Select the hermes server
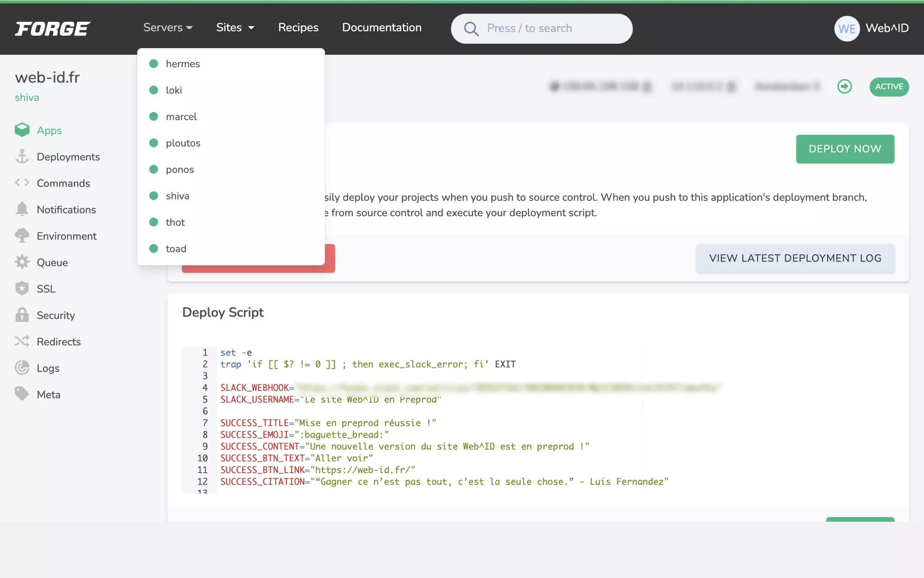 (x=183, y=64)
